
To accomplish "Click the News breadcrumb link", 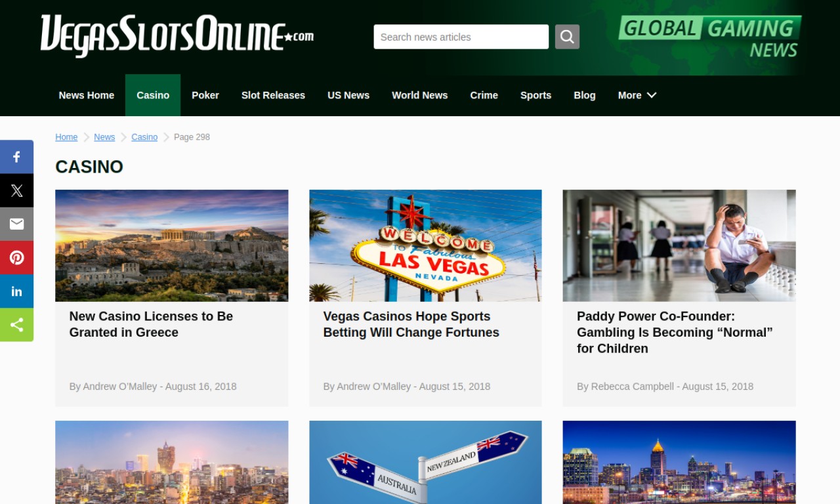I will tap(104, 137).
